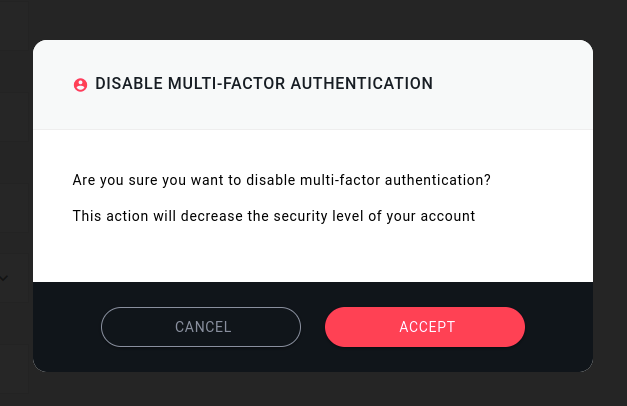
Task: Choose the outlined Cancel option
Action: pos(201,327)
